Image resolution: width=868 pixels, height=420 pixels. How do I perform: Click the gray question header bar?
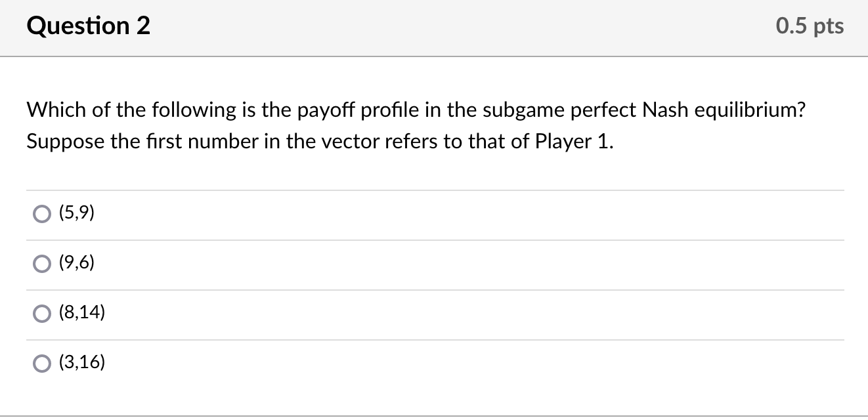pos(433,28)
